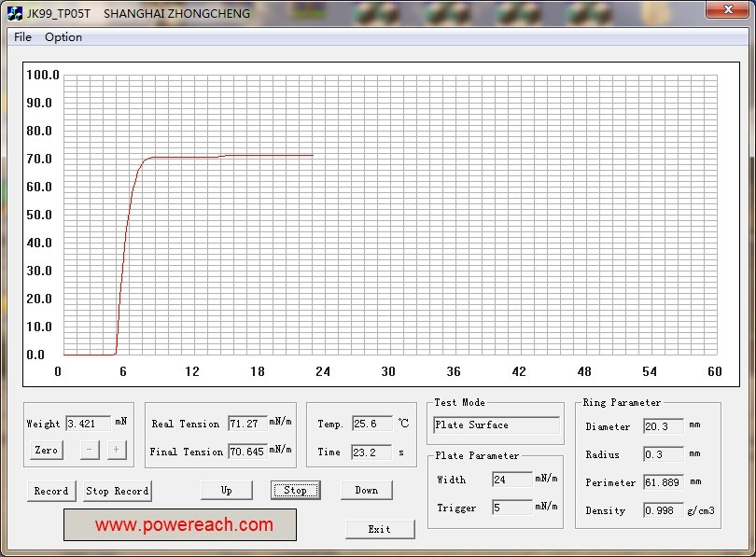The height and width of the screenshot is (557, 756).
Task: Start recording with the Record button
Action: 51,491
